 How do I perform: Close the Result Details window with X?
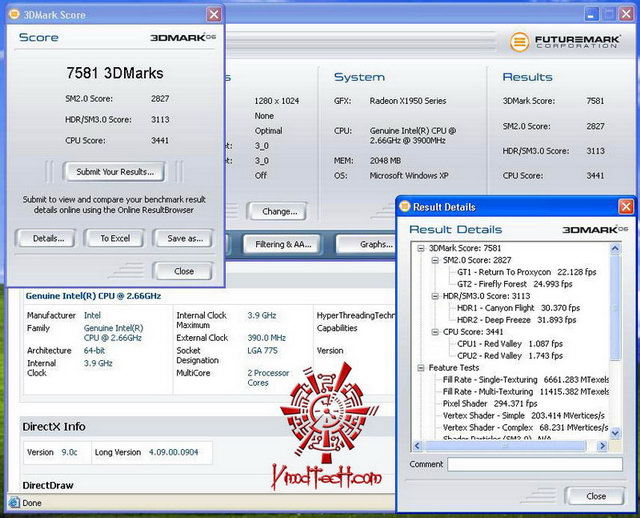625,206
